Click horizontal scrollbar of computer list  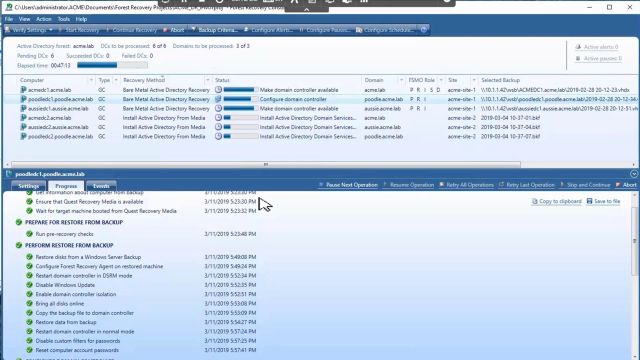pos(266,164)
